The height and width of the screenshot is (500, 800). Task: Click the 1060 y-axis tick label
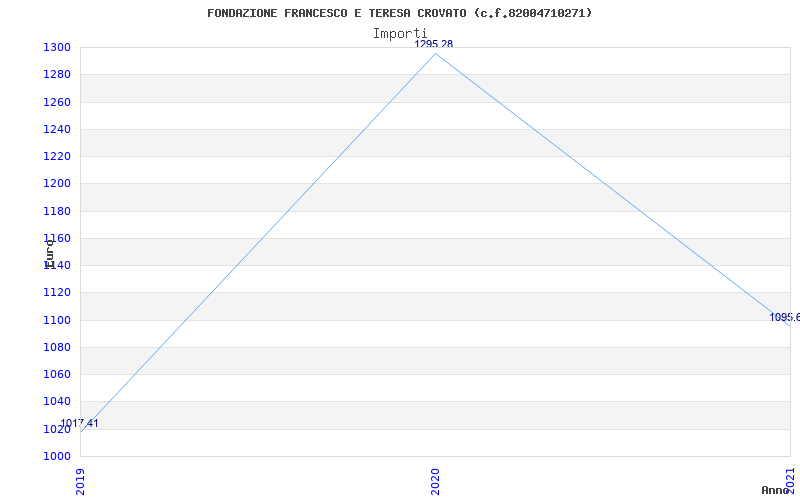pos(57,374)
